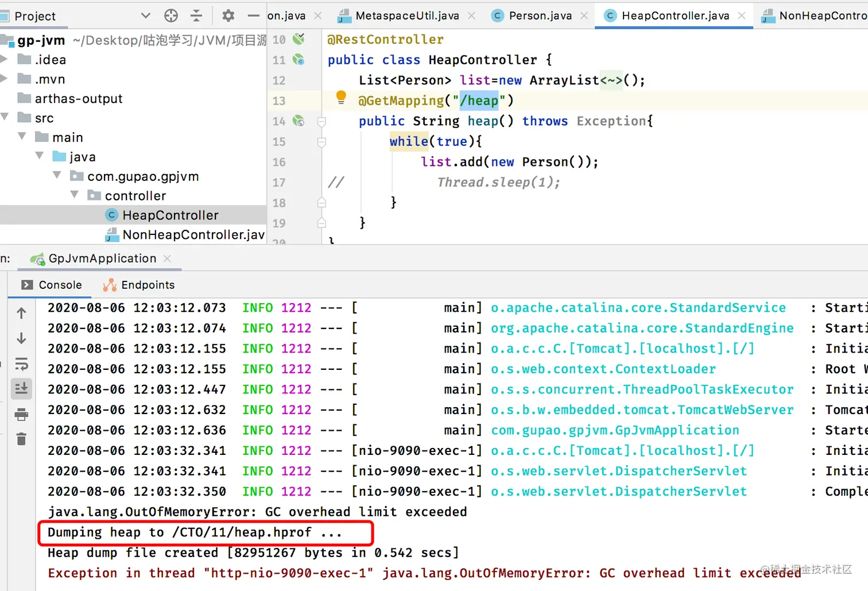
Task: Click the locate current file crosshair icon
Action: point(171,16)
